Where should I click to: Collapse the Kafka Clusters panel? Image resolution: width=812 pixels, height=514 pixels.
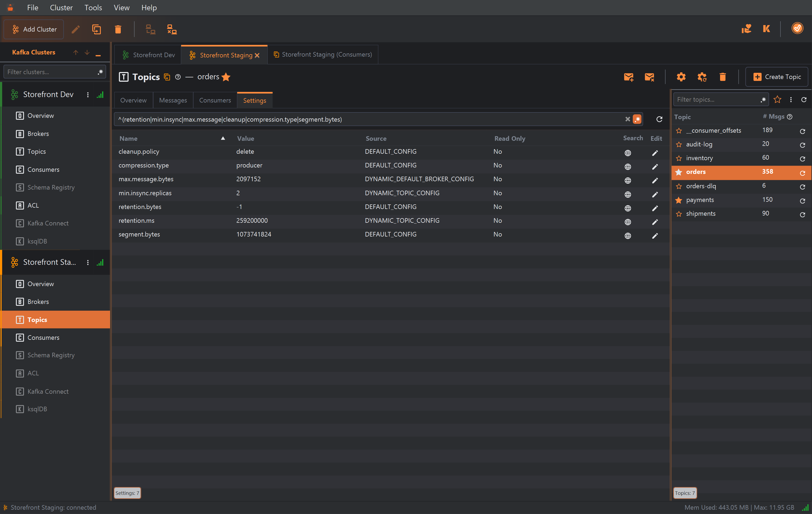(x=98, y=55)
